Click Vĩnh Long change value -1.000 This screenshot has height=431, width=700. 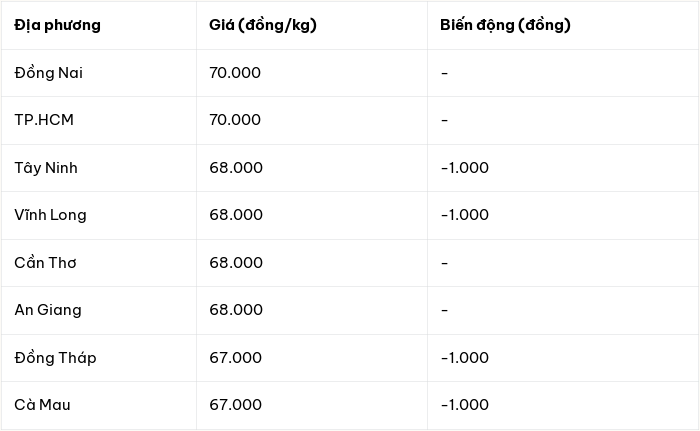(465, 215)
